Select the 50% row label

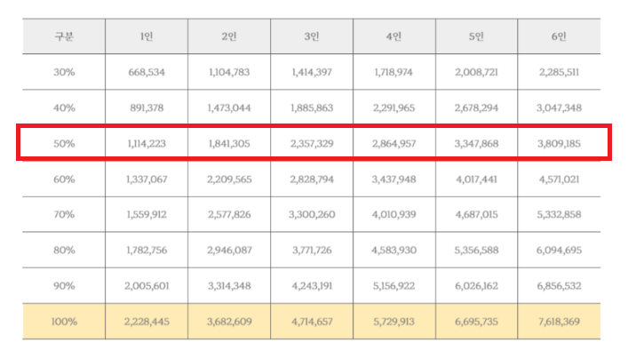(x=64, y=144)
